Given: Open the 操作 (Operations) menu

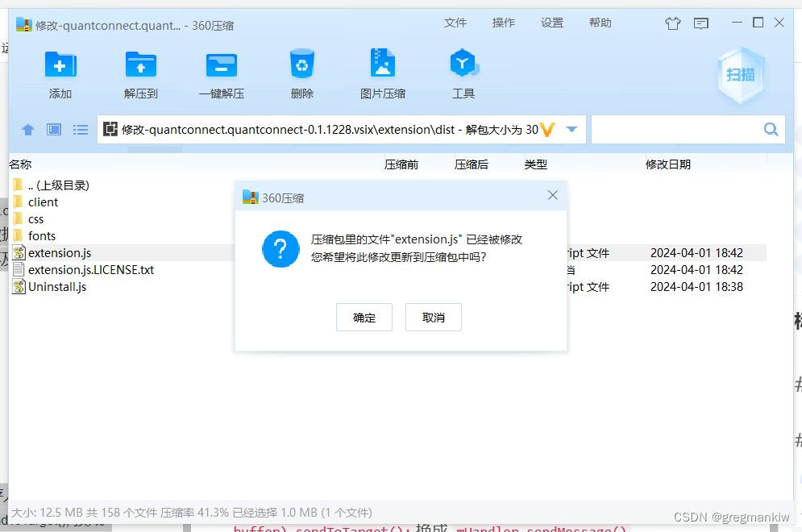Looking at the screenshot, I should 503,23.
